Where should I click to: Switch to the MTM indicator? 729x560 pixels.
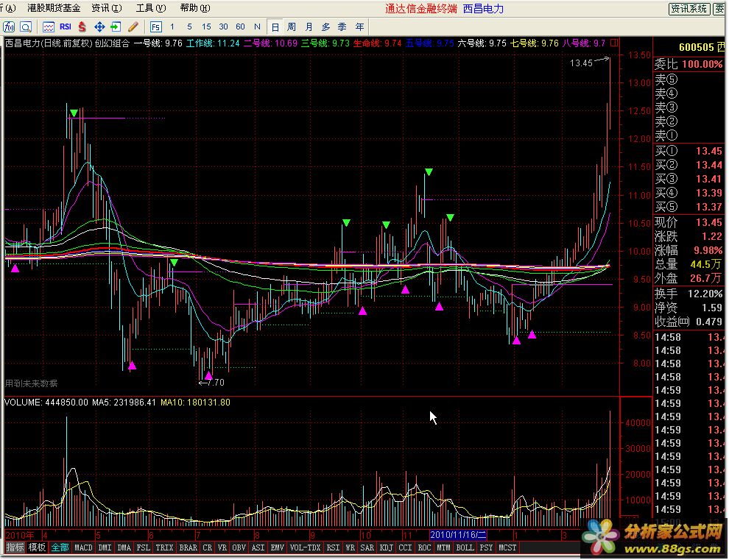pyautogui.click(x=443, y=547)
